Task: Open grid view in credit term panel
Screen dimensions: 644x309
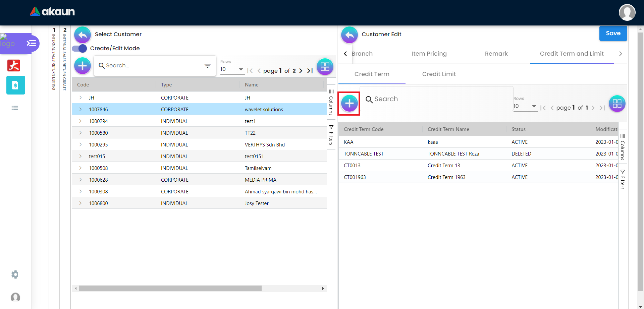Action: 617,104
